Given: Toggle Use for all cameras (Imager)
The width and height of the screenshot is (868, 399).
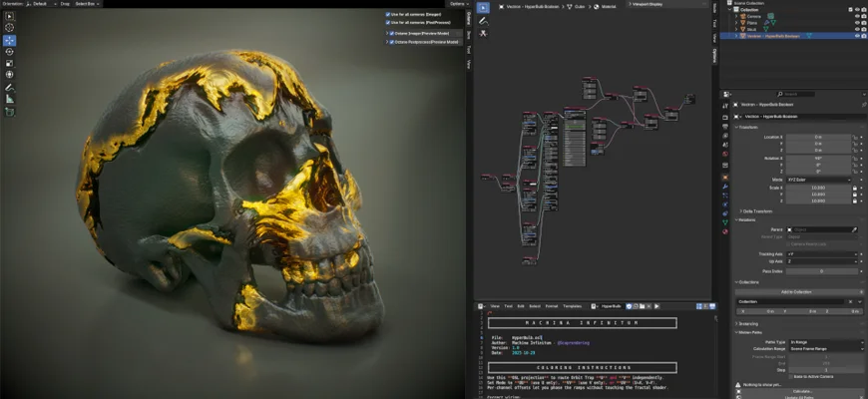Looking at the screenshot, I should tap(388, 14).
